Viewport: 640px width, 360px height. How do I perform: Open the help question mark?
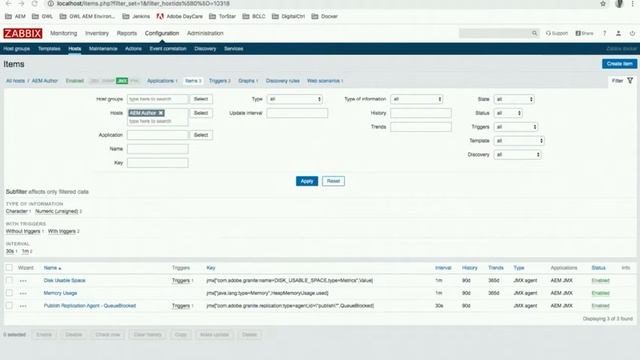pos(604,33)
